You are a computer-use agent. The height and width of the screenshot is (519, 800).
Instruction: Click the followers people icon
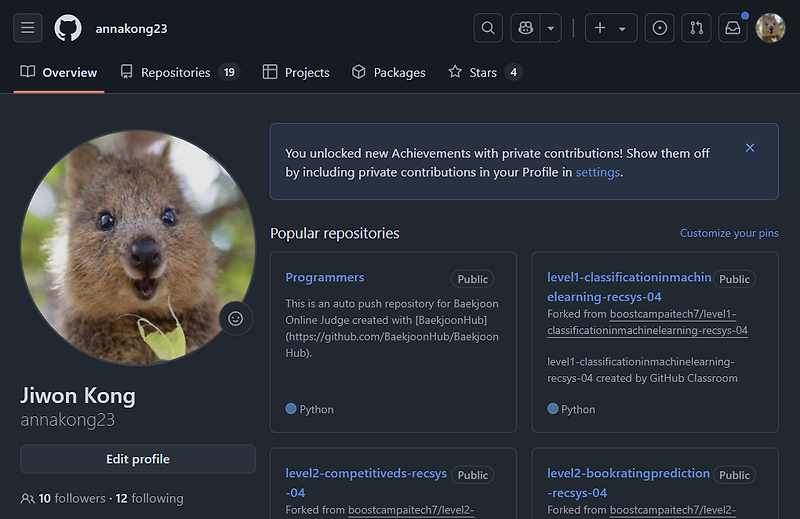click(28, 498)
